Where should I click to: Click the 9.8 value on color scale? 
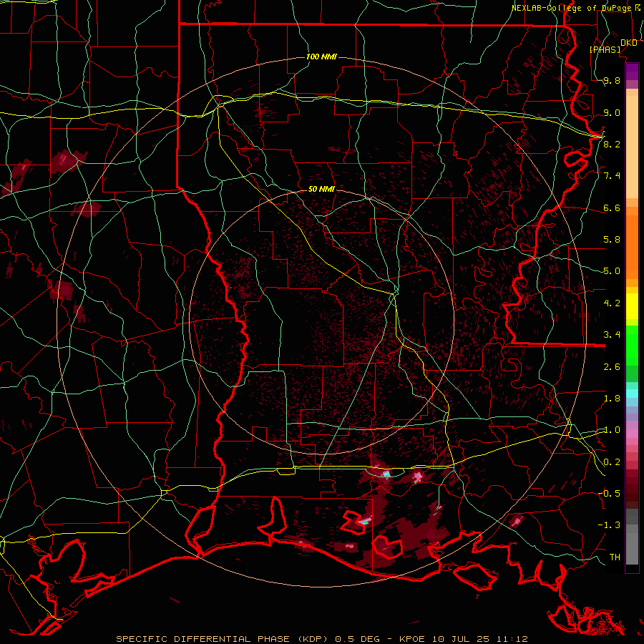point(612,81)
